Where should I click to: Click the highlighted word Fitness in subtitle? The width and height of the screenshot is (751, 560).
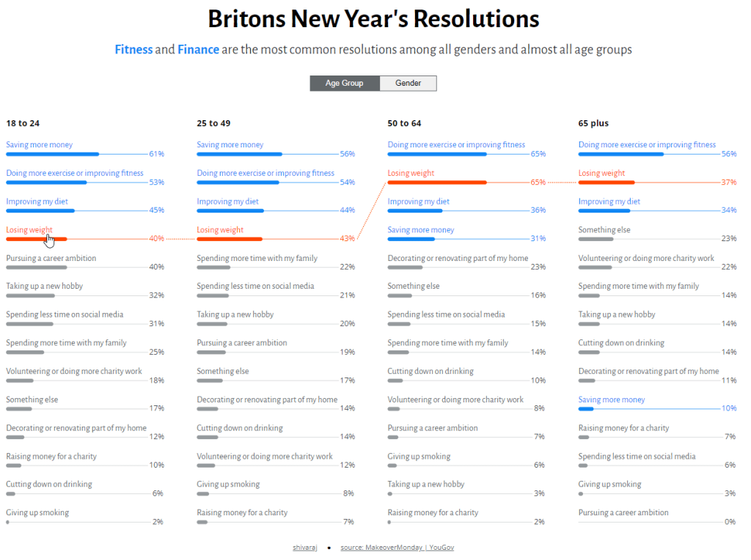point(133,50)
